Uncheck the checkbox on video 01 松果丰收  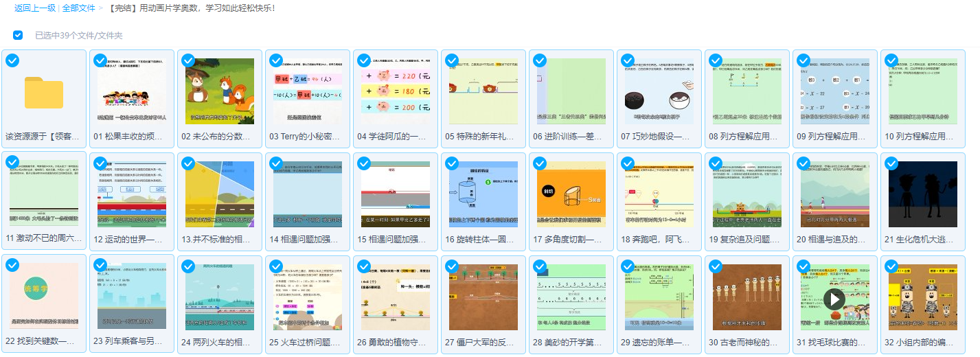[x=100, y=60]
